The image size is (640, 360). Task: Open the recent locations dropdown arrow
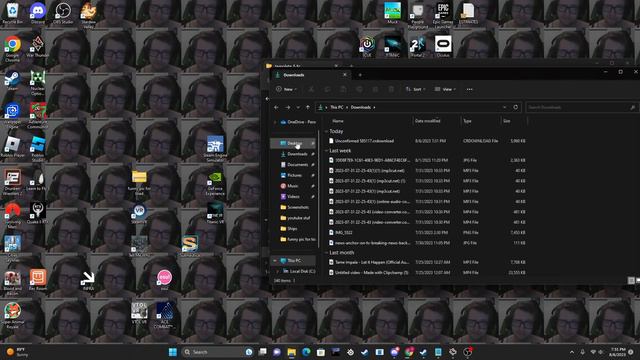(298, 107)
